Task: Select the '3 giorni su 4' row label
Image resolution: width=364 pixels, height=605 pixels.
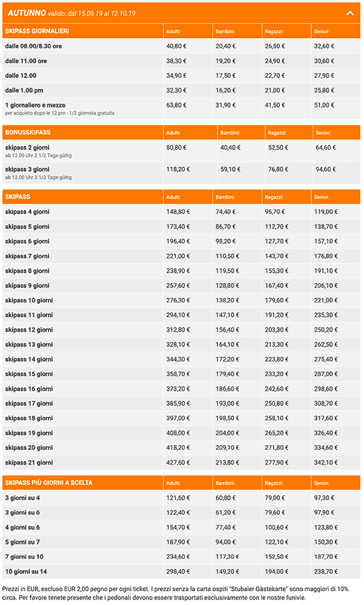Action: click(22, 498)
